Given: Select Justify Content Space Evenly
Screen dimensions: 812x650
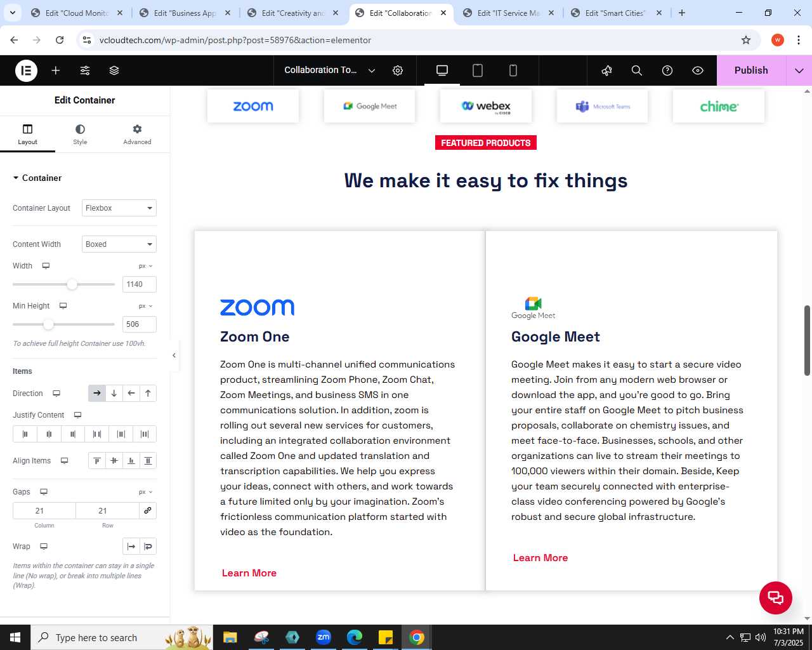Looking at the screenshot, I should click(145, 434).
